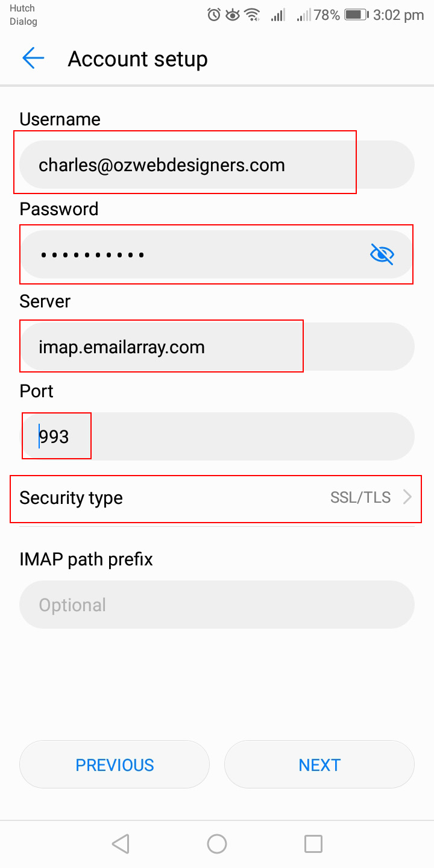Tap the Android back navigation triangle

[121, 844]
